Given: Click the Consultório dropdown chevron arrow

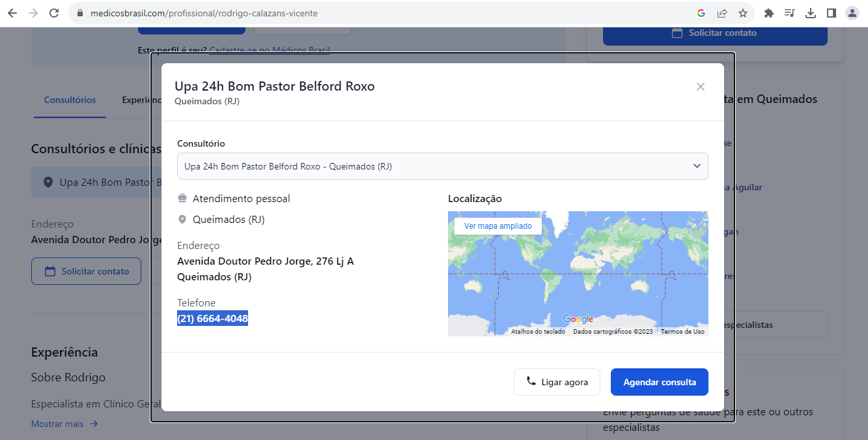Looking at the screenshot, I should point(697,166).
